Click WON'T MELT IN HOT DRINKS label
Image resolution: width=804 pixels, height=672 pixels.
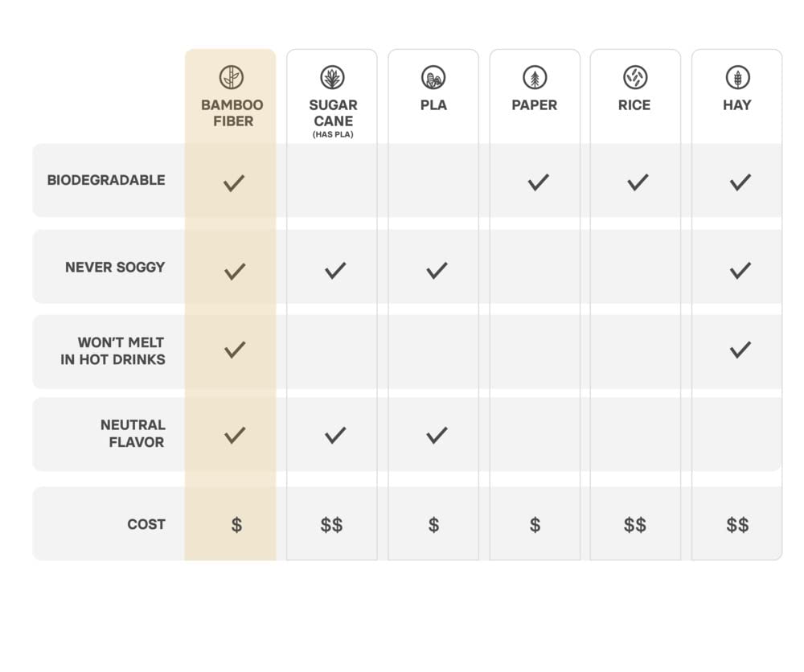click(x=113, y=351)
